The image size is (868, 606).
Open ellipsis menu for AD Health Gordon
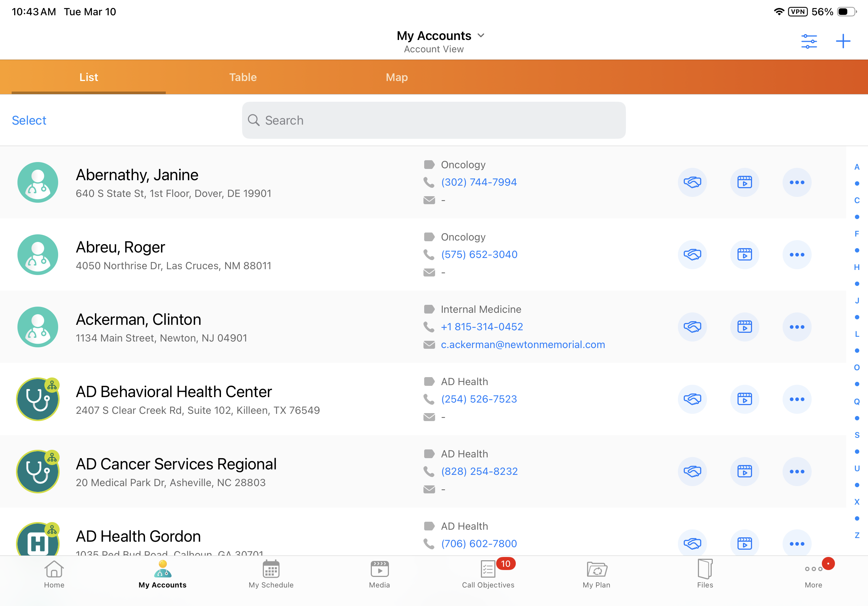click(796, 543)
